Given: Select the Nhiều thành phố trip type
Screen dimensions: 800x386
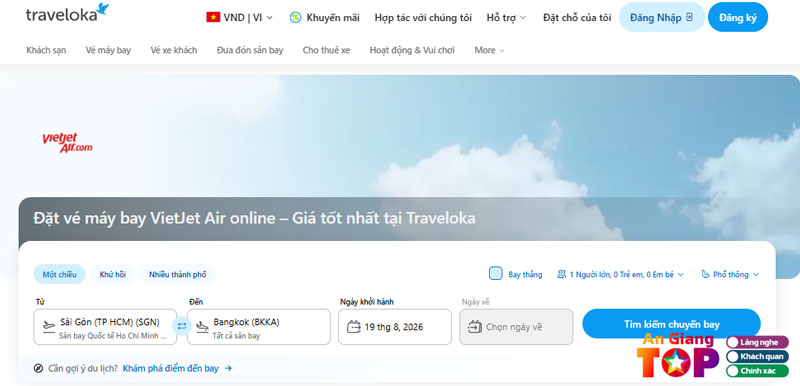Looking at the screenshot, I should pos(178,274).
